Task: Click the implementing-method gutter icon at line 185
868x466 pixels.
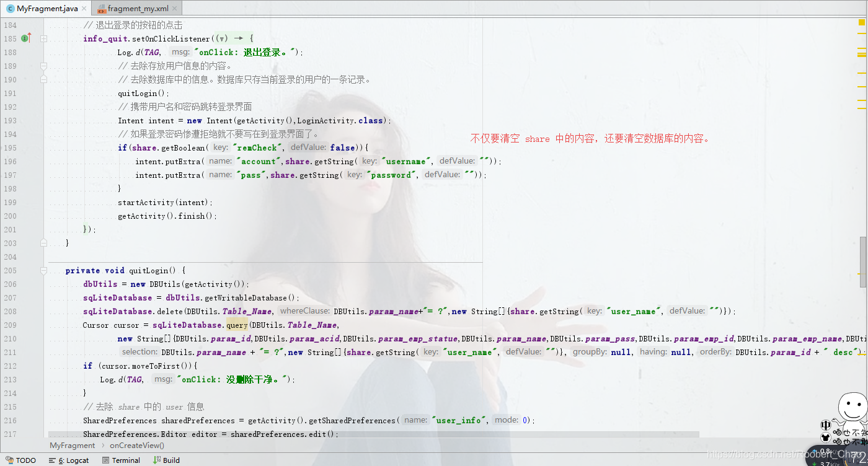Action: (x=24, y=38)
